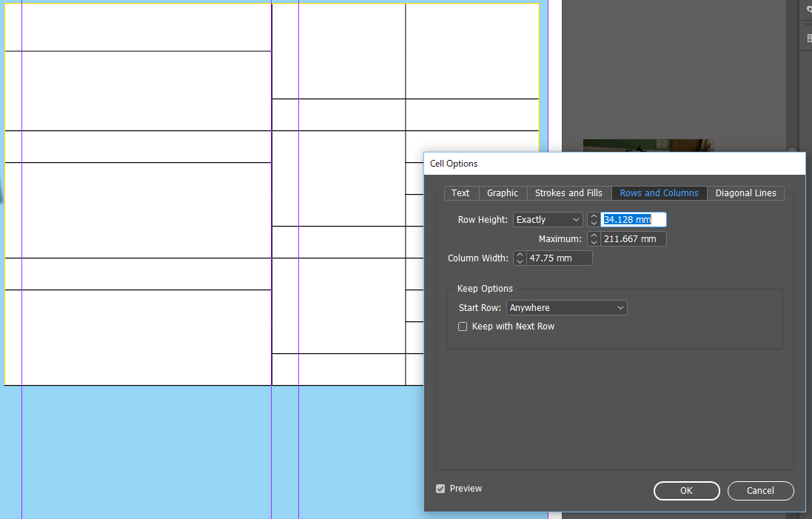
Task: Open the Start Row Anywhere dropdown
Action: pyautogui.click(x=566, y=307)
